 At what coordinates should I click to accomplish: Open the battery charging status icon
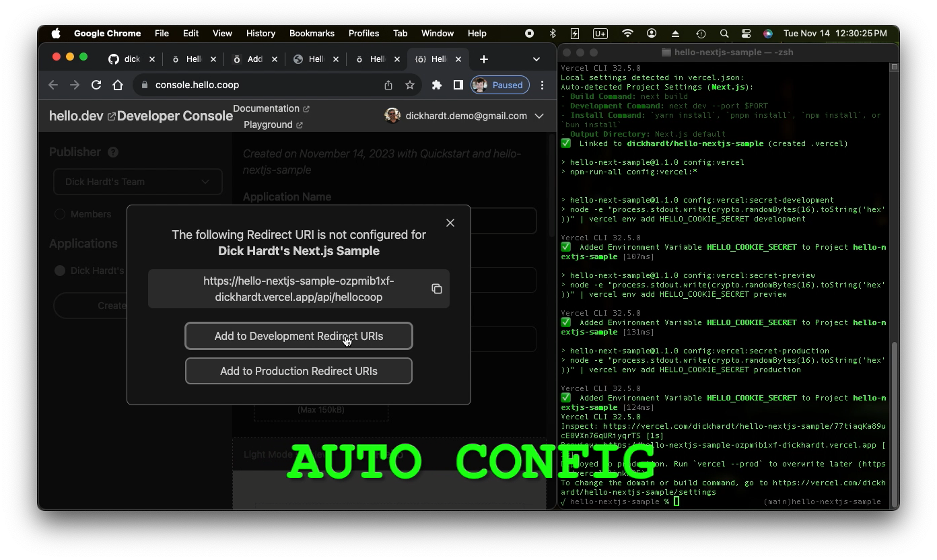(575, 33)
